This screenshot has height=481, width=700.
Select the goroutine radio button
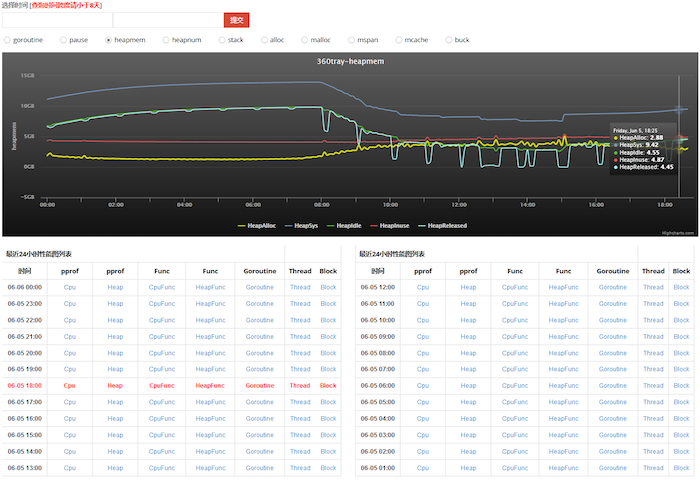point(8,40)
